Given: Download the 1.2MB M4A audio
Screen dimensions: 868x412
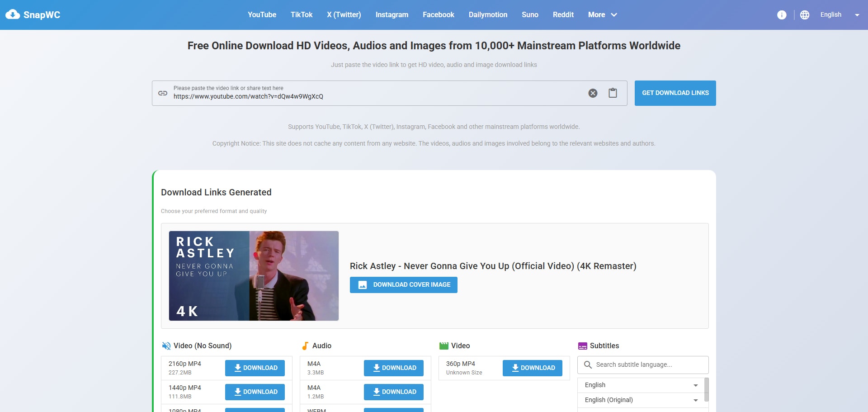Looking at the screenshot, I should [394, 392].
